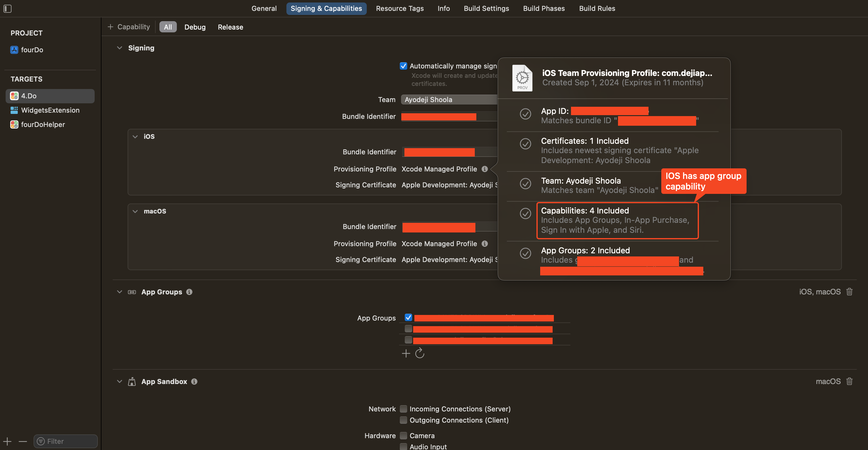Viewport: 868px width, 450px height.
Task: Enable Camera hardware access
Action: (403, 435)
